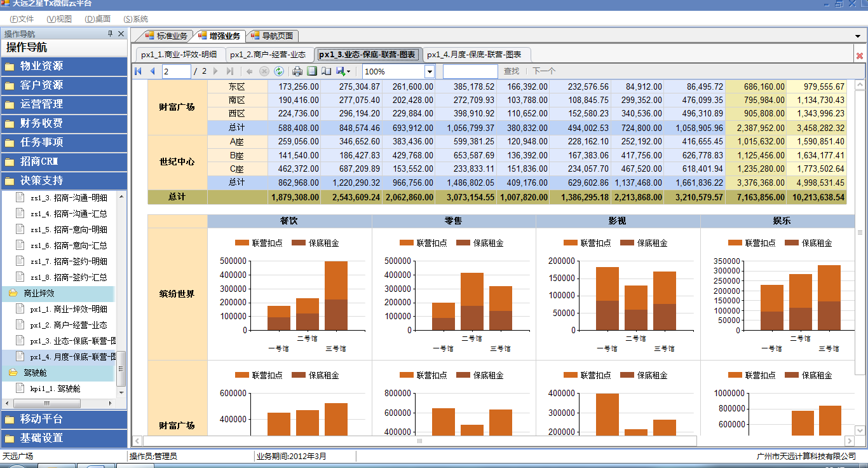This screenshot has height=468, width=868.
Task: Click the 查找 search button
Action: [x=512, y=71]
